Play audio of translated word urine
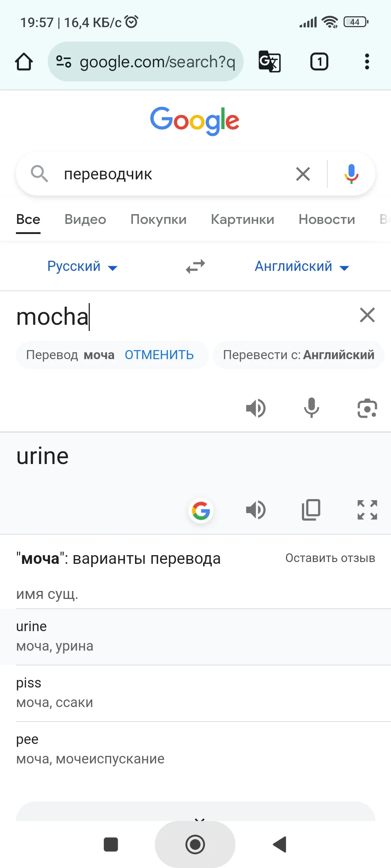This screenshot has width=391, height=868. pyautogui.click(x=256, y=510)
